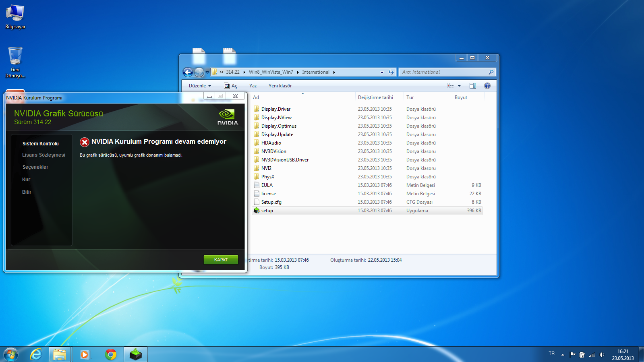644x362 pixels.
Task: Click Aç toolbar button in Explorer
Action: [231, 86]
